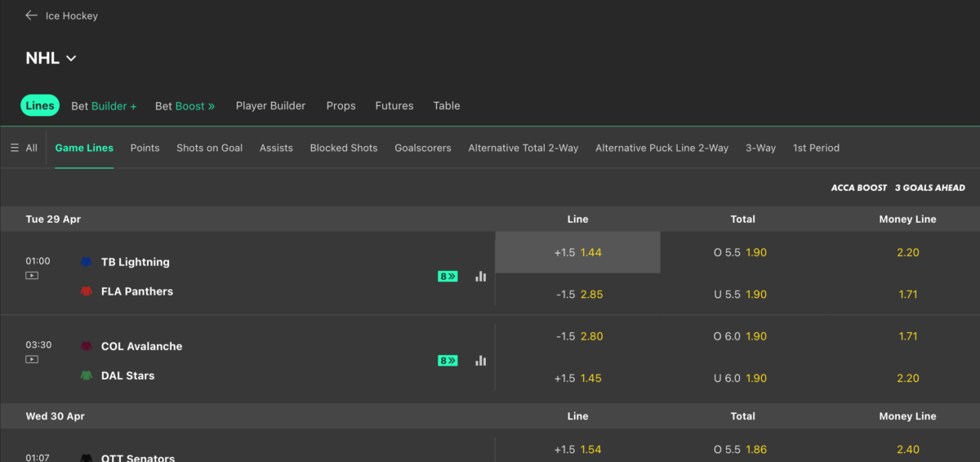Open the NHL league dropdown
This screenshot has width=980, height=462.
tap(51, 59)
